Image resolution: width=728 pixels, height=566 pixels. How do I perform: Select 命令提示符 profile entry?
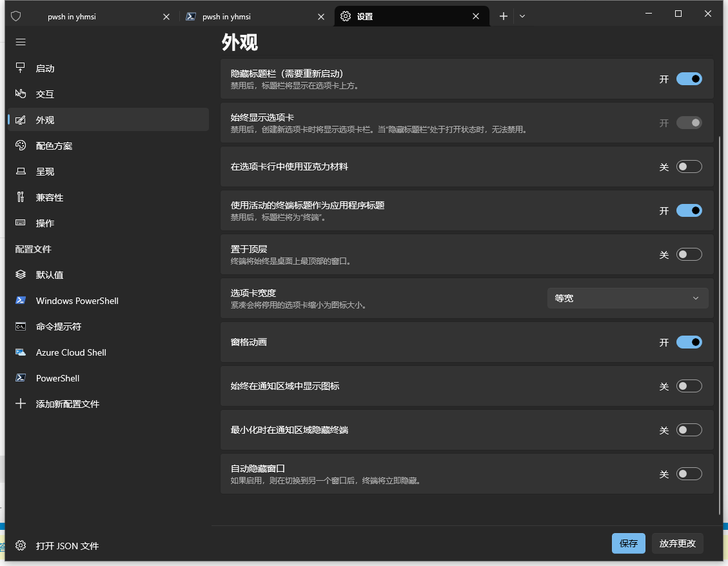click(x=108, y=326)
